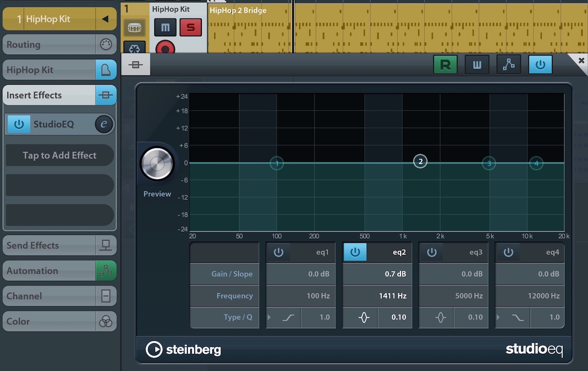
Task: Open the eq1 low shelf filter type selector
Action: pyautogui.click(x=283, y=317)
